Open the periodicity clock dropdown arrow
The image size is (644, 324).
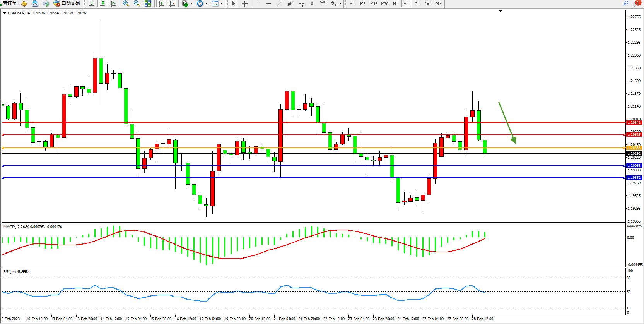pyautogui.click(x=207, y=4)
